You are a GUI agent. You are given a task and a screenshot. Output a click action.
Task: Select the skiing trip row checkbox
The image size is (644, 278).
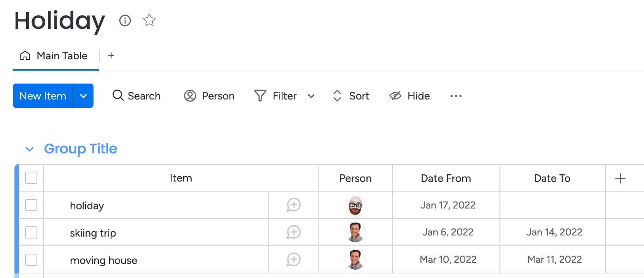(31, 232)
